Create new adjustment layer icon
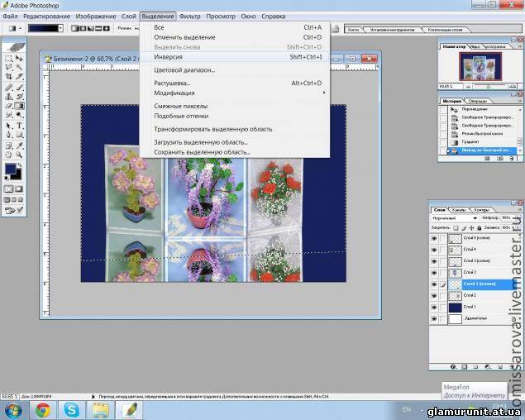This screenshot has width=525, height=420. click(488, 367)
